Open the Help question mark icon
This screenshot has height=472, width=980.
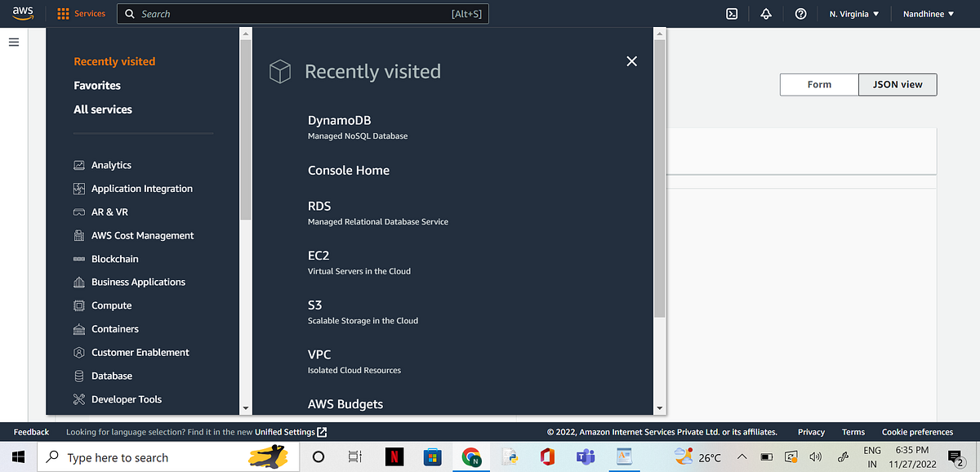coord(800,13)
